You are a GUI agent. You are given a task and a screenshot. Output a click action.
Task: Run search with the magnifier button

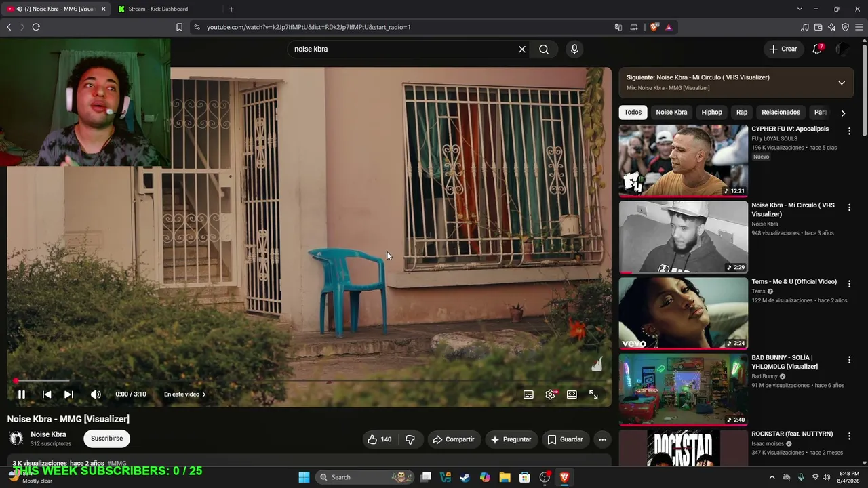point(544,49)
